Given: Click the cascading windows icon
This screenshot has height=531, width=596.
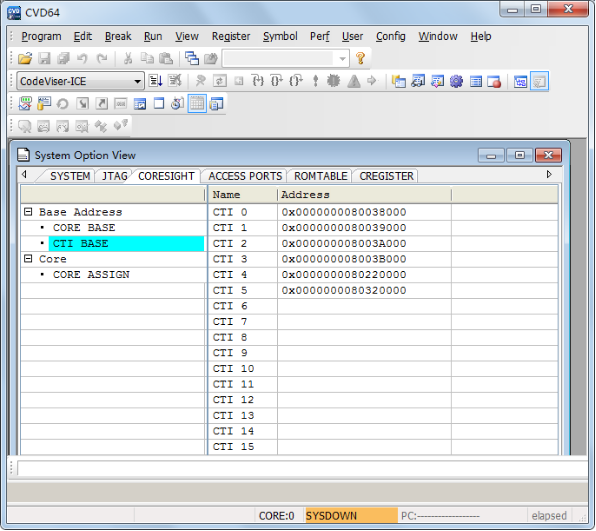Looking at the screenshot, I should click(192, 59).
